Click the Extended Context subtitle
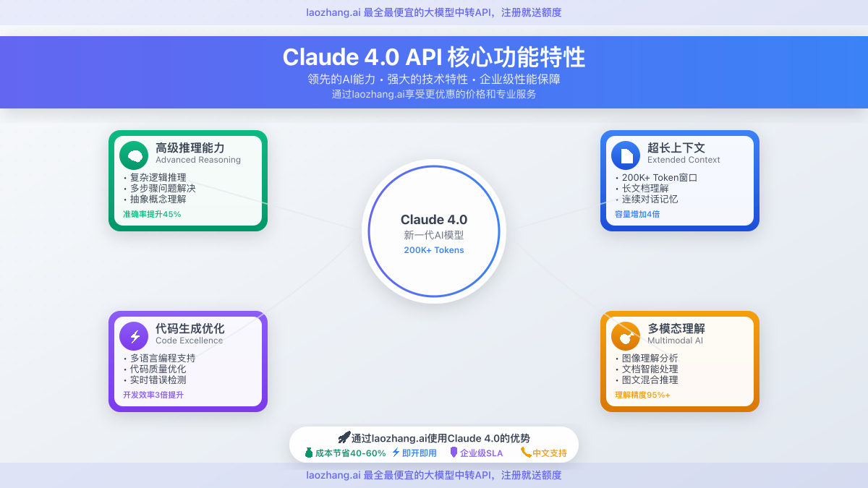The image size is (868, 488). coord(684,160)
